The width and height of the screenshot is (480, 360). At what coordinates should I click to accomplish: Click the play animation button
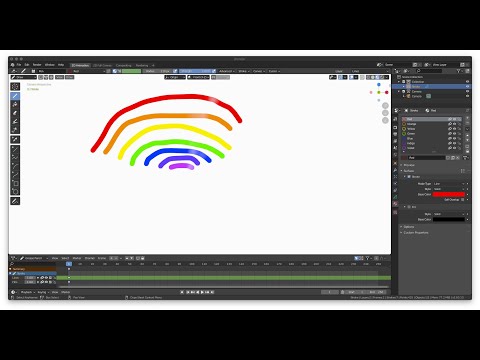[x=202, y=292]
